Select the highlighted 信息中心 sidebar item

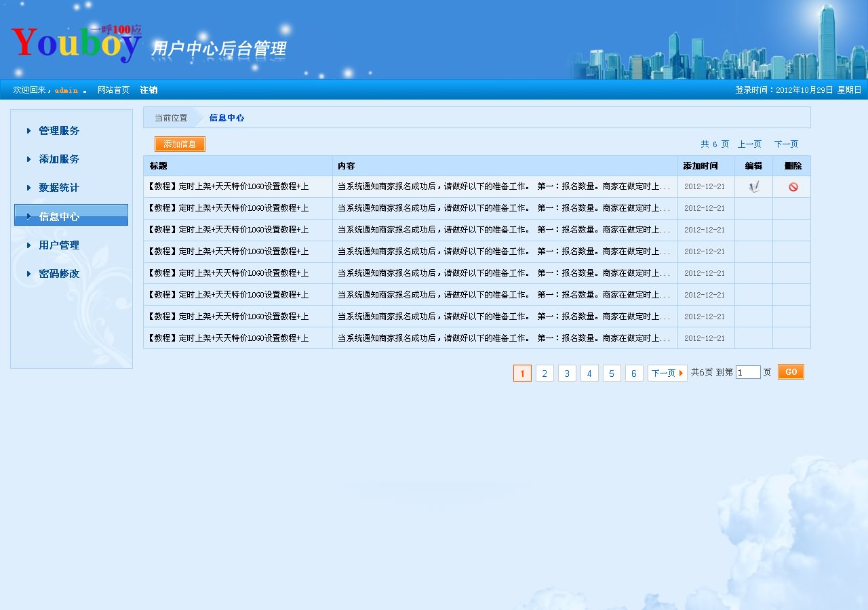click(71, 215)
